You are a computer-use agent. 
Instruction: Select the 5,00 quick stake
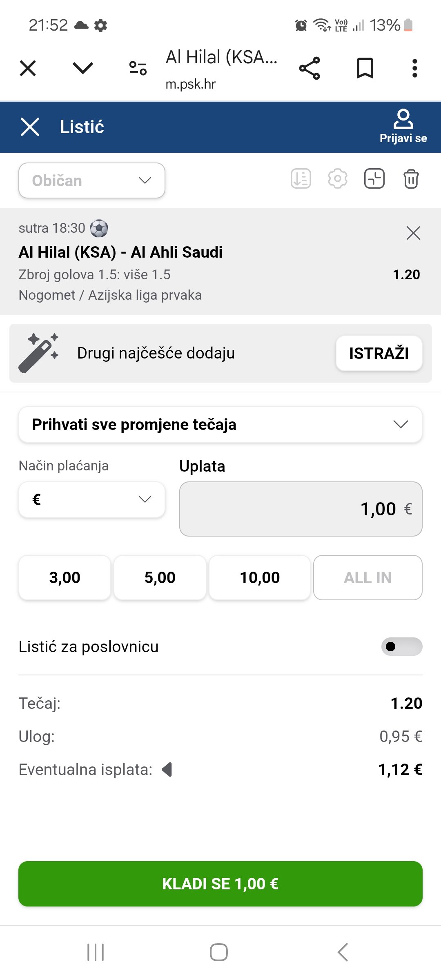coord(160,577)
